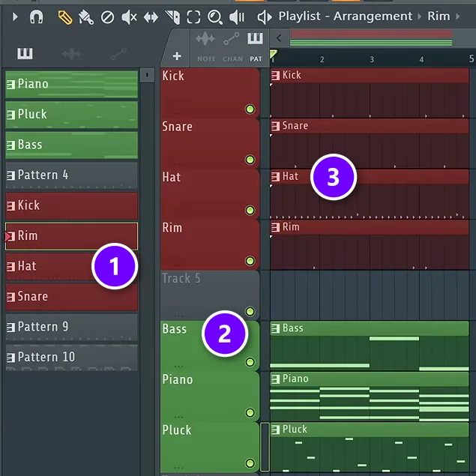Mute the Bass track green switch
Viewport: 476px width, 476px height.
[x=250, y=362]
